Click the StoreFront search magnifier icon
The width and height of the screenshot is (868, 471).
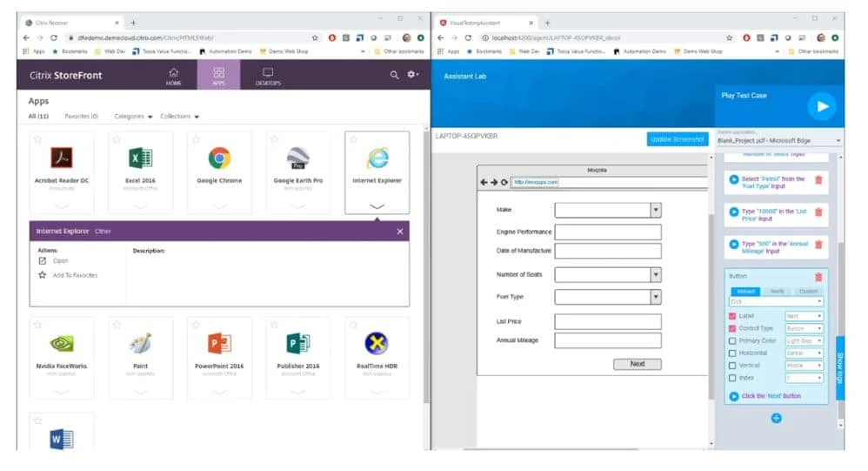394,74
